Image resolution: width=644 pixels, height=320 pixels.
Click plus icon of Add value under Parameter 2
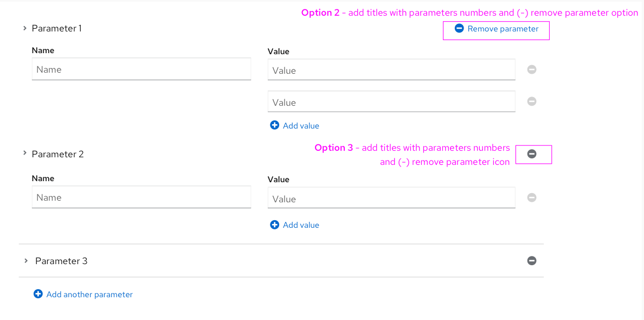point(275,225)
